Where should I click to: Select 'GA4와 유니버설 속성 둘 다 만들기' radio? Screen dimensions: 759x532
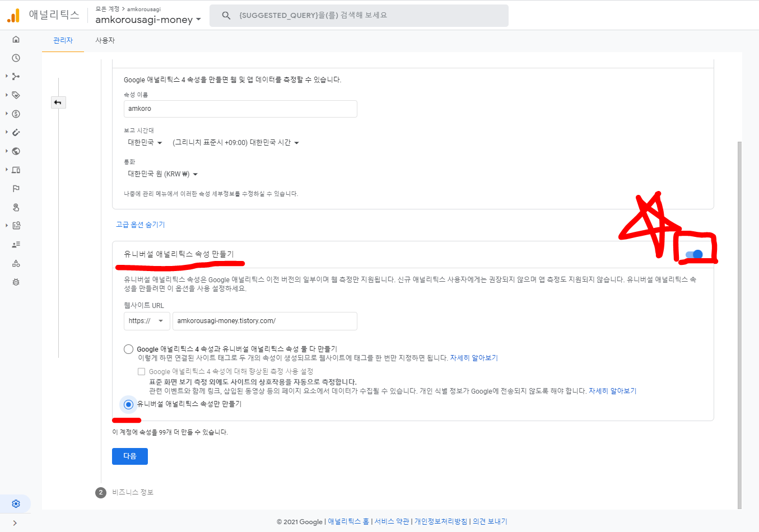coord(128,349)
